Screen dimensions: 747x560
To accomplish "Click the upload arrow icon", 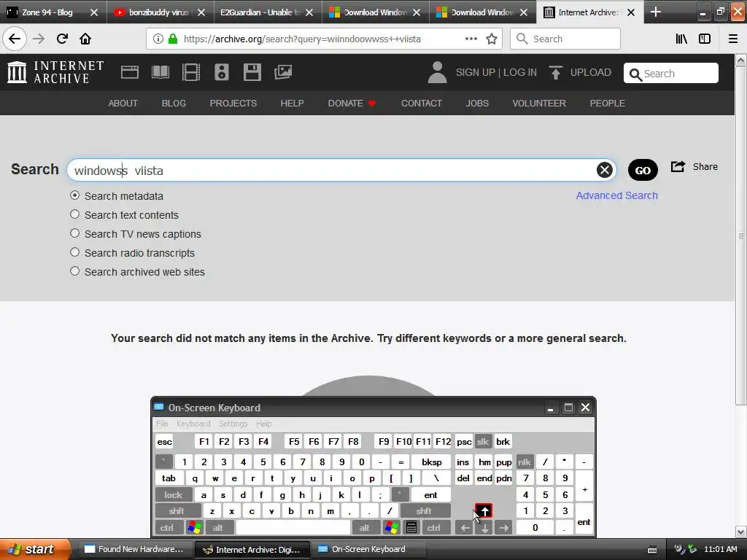I will point(555,72).
